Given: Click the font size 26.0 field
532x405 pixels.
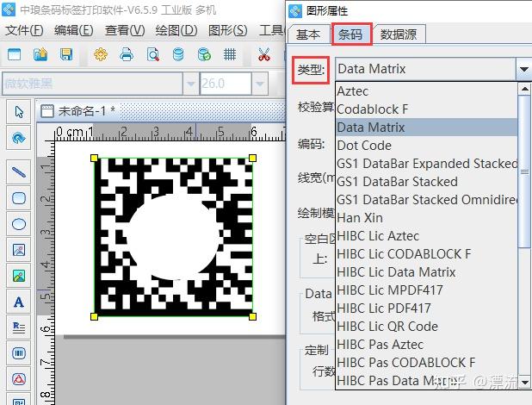Looking at the screenshot, I should click(x=226, y=84).
